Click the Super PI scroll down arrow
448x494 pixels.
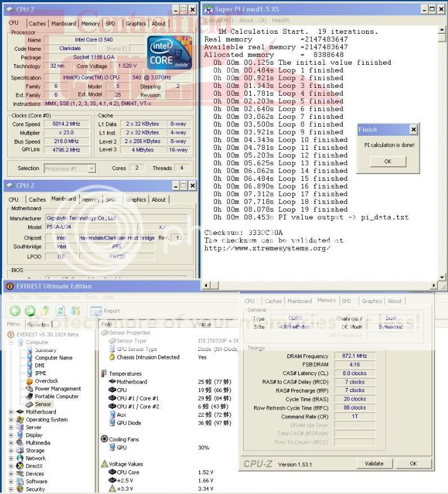(x=442, y=277)
